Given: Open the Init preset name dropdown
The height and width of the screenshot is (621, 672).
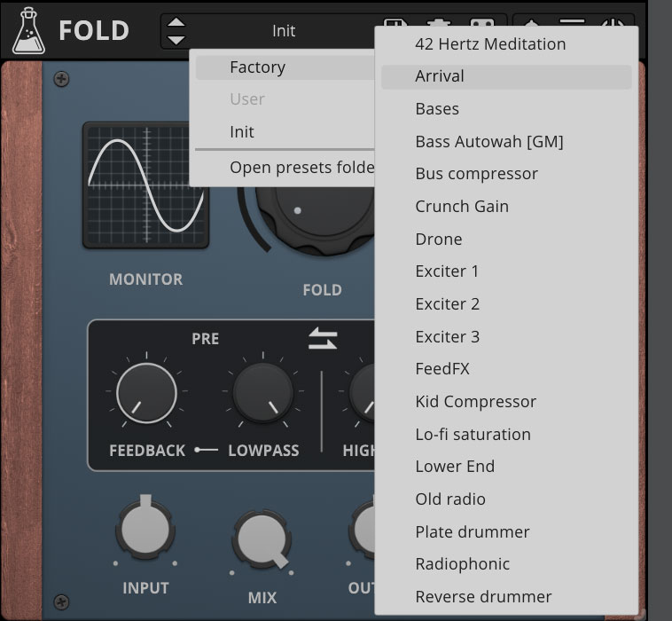Looking at the screenshot, I should point(284,31).
